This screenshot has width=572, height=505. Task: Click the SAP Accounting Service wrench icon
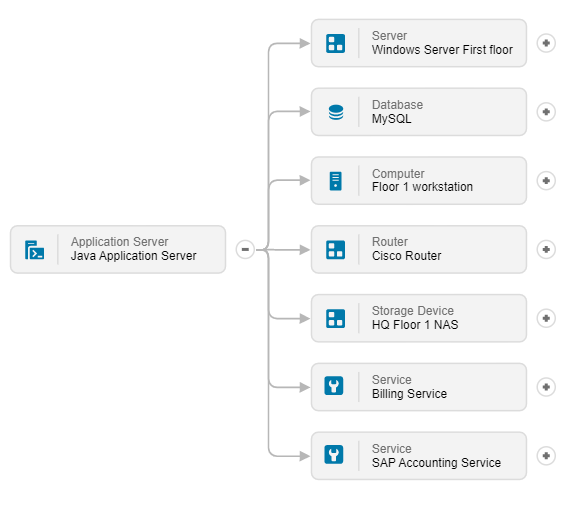pos(334,455)
